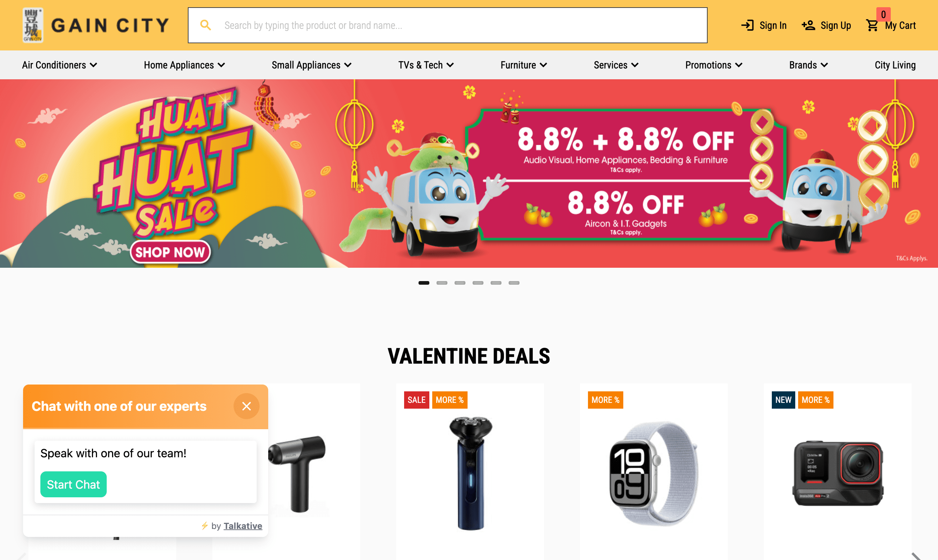Select the second banner slide indicator
Screen dimensions: 938x560
[442, 283]
